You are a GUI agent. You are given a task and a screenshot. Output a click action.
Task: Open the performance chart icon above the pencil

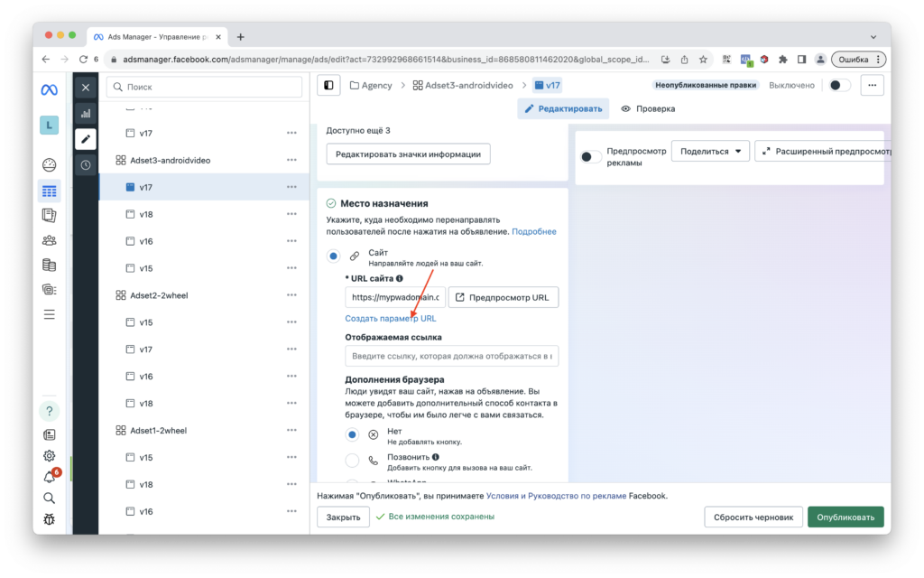click(85, 112)
